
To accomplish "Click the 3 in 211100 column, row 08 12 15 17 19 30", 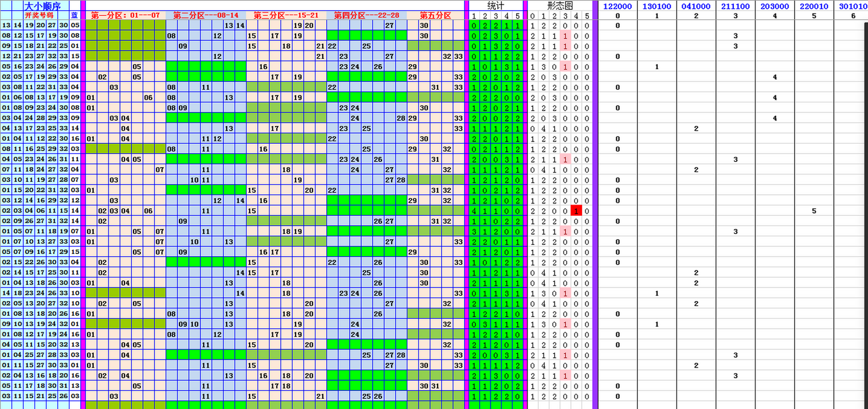I will [735, 36].
